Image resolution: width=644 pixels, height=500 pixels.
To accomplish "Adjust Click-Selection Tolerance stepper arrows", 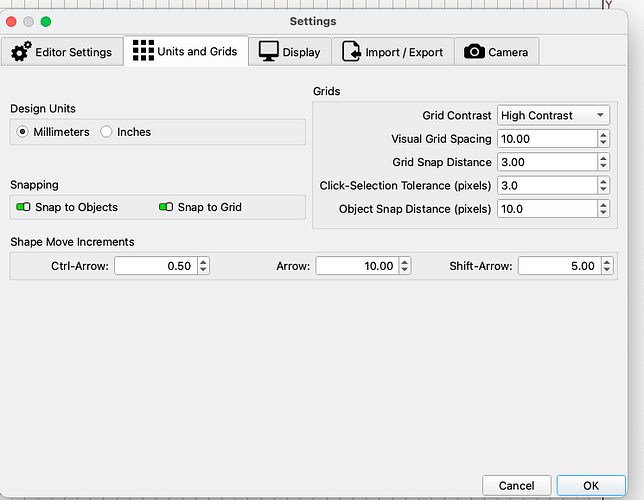I will (x=603, y=185).
